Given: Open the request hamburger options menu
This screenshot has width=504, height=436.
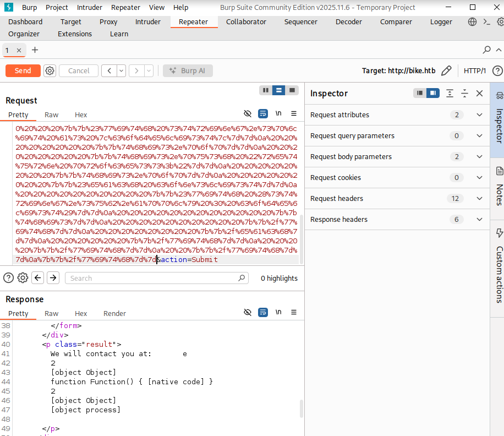Looking at the screenshot, I should 294,113.
